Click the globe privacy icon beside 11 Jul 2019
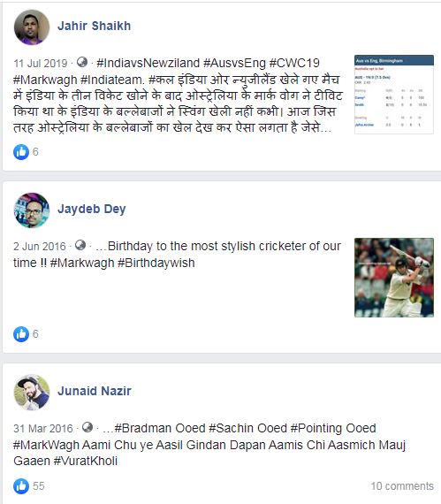This screenshot has width=441, height=504. coord(82,62)
